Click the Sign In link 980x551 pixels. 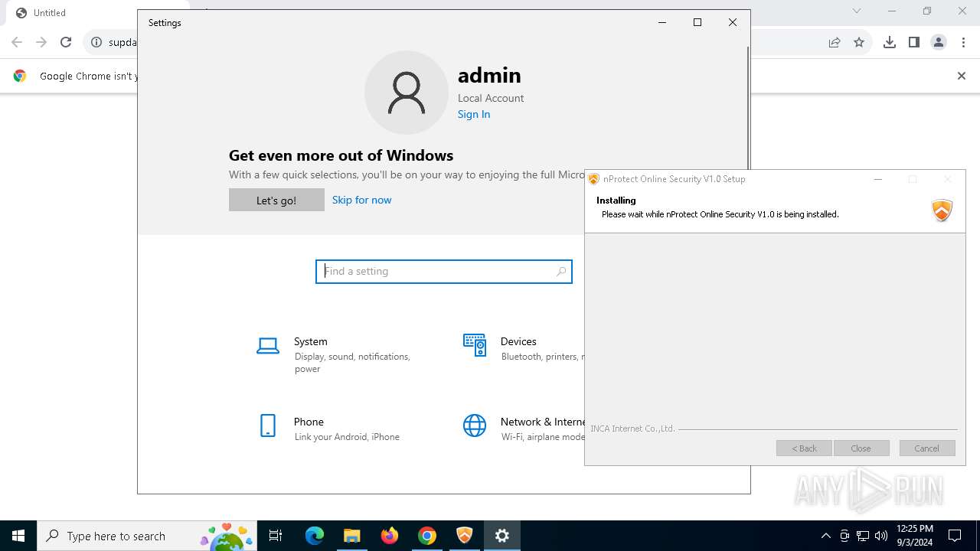click(x=474, y=114)
